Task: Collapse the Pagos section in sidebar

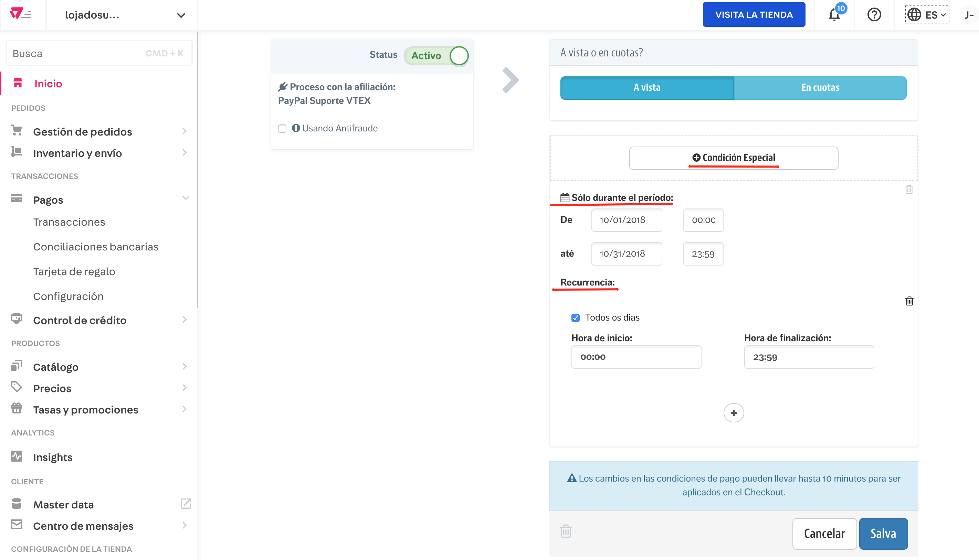Action: [186, 198]
